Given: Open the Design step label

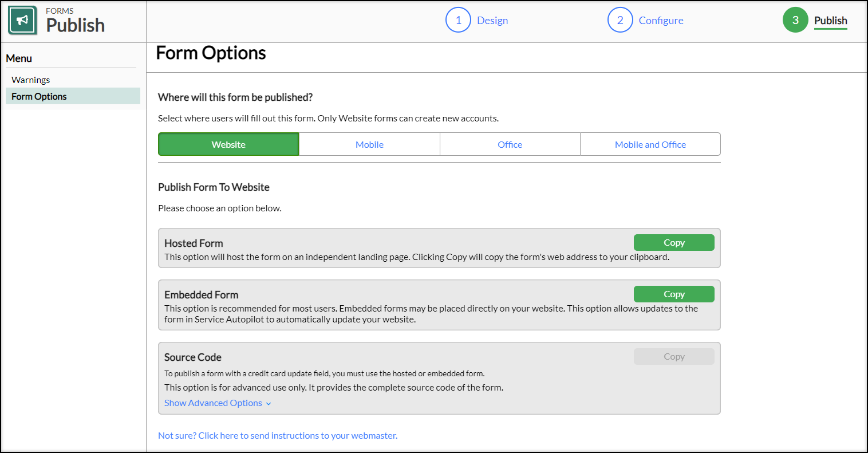Looking at the screenshot, I should [x=492, y=21].
